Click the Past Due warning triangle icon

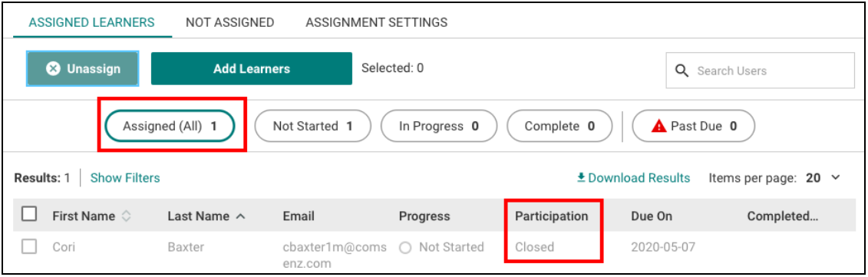tap(658, 127)
